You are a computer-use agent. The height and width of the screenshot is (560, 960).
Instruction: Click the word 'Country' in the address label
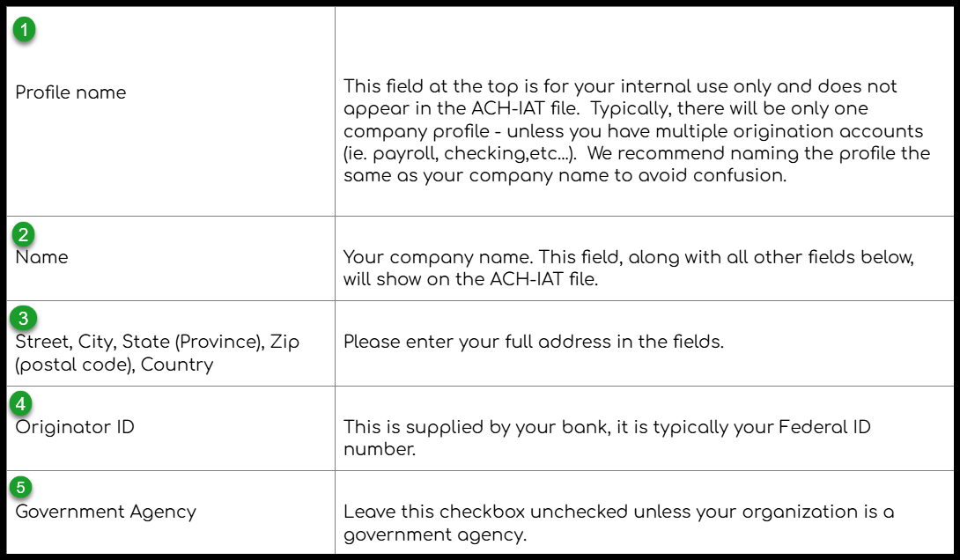177,365
